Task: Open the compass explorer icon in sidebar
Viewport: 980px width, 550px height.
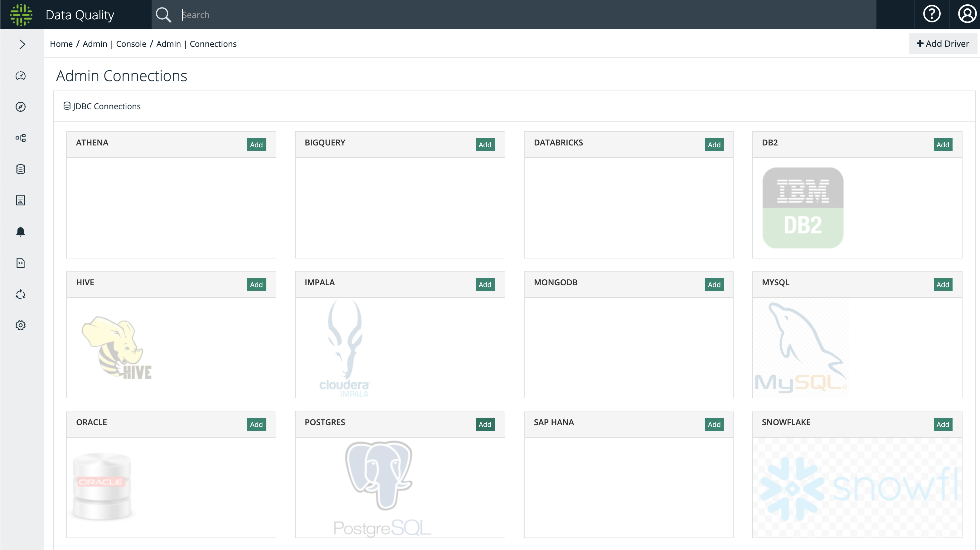Action: [21, 107]
